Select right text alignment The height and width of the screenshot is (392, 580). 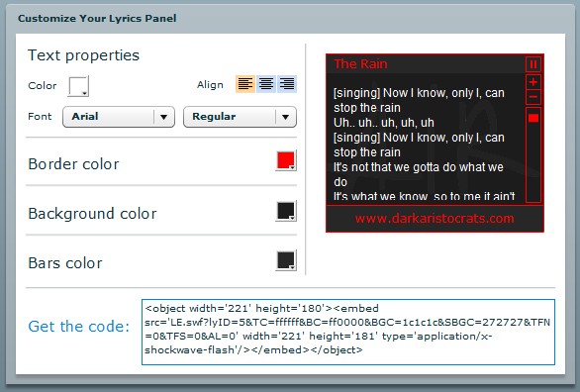[287, 84]
